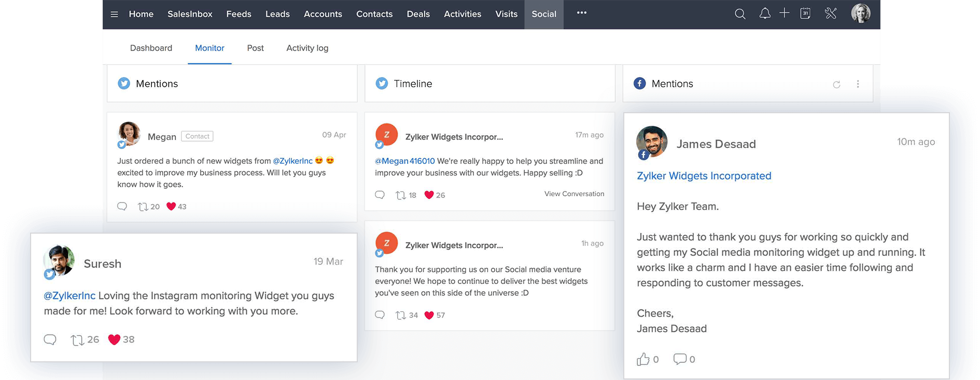The height and width of the screenshot is (380, 980).
Task: Go to the Home module
Action: [x=141, y=14]
